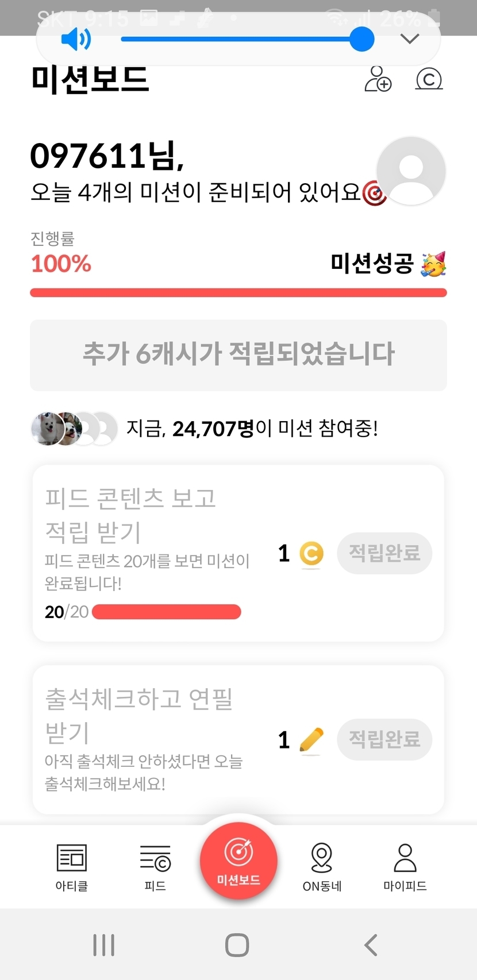Mute sound via the volume speaker icon
The width and height of the screenshot is (477, 980).
76,39
